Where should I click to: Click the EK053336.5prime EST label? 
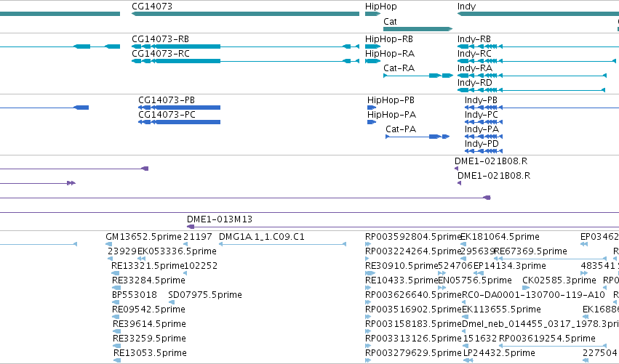[x=177, y=251]
